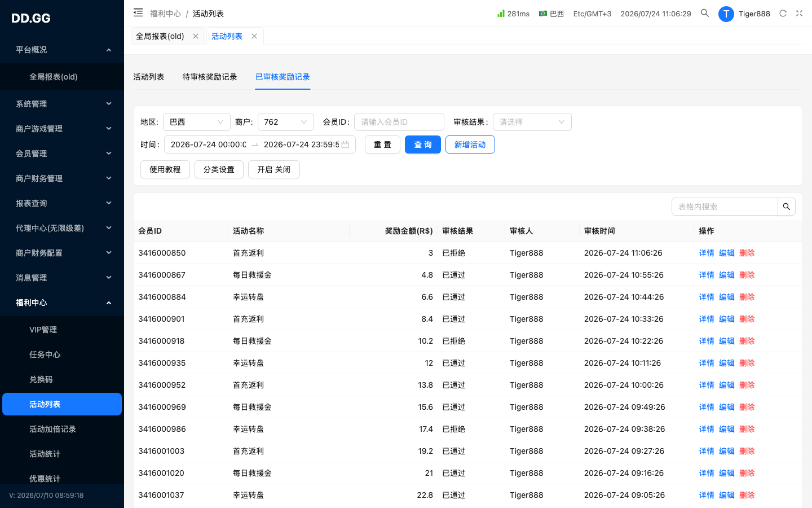Expand the 报表查询 sidebar group

pos(62,203)
